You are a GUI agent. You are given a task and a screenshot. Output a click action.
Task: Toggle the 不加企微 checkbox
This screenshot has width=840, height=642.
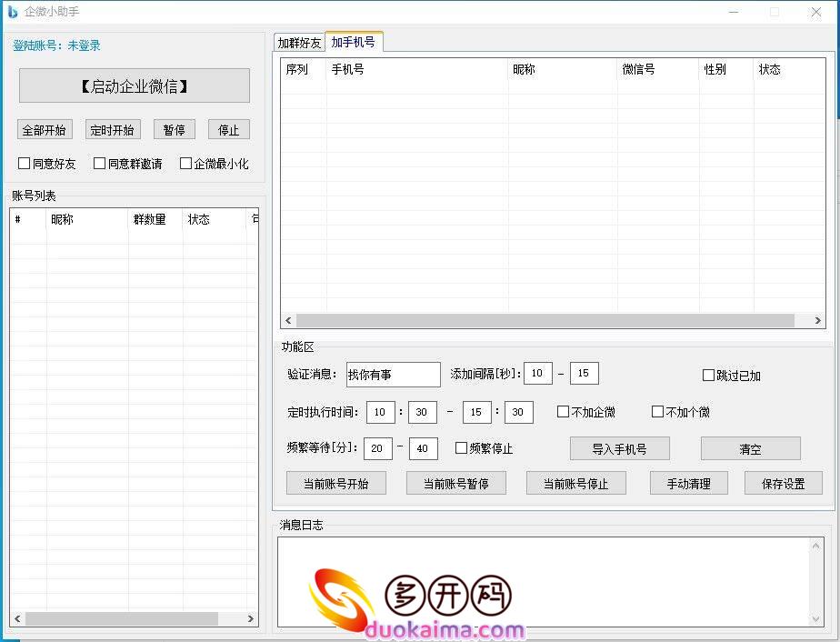coord(564,412)
